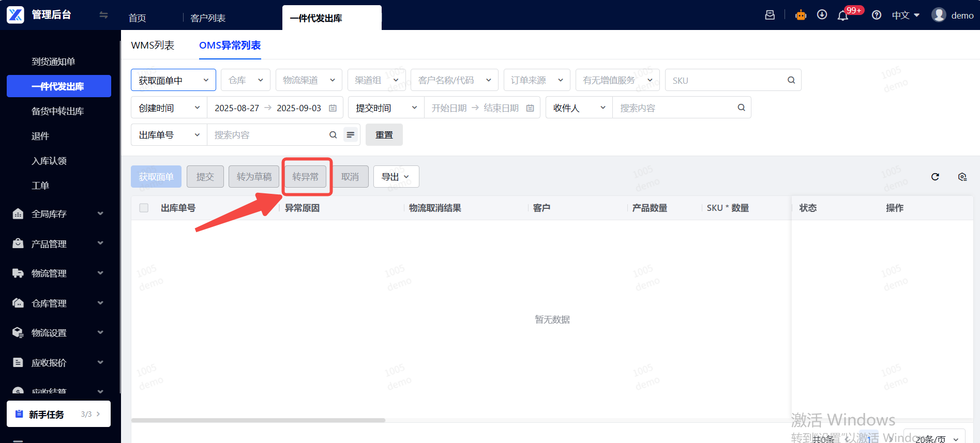Image resolution: width=980 pixels, height=443 pixels.
Task: Click the 取消 button
Action: [x=350, y=177]
